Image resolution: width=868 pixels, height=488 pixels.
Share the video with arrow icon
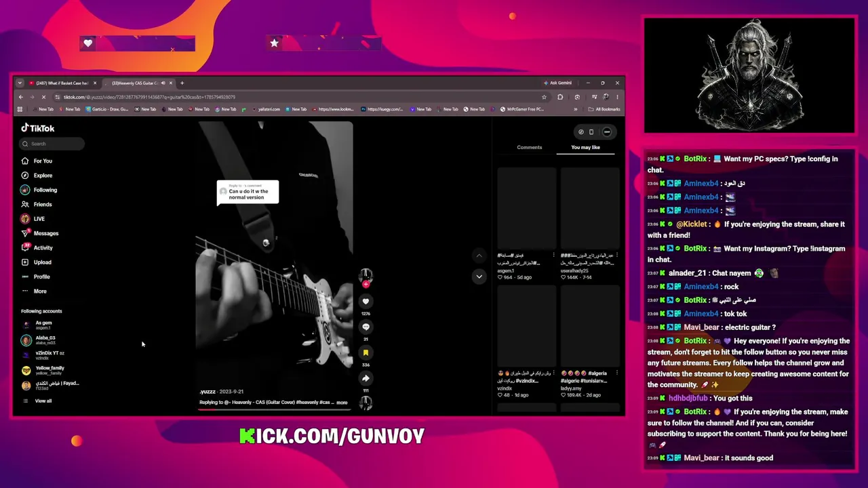click(x=366, y=378)
